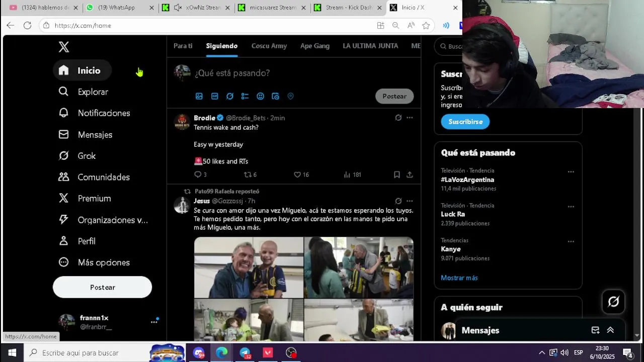Open Notificaciones bell in sidebar
The width and height of the screenshot is (644, 362).
[95, 113]
